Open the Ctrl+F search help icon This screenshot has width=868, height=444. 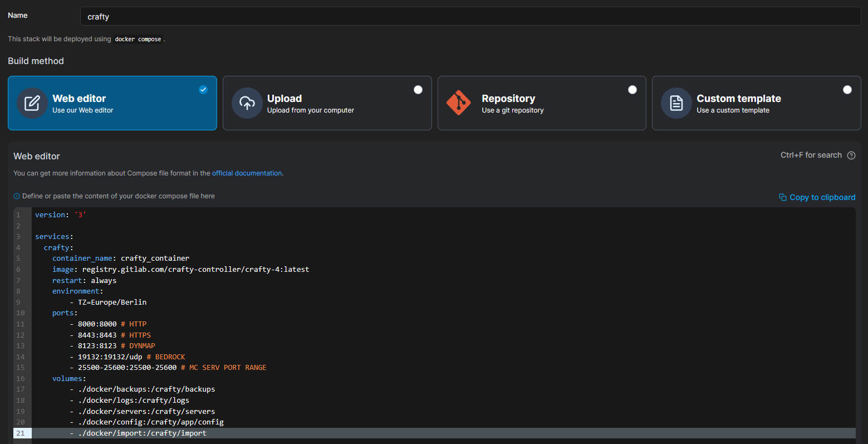(851, 155)
